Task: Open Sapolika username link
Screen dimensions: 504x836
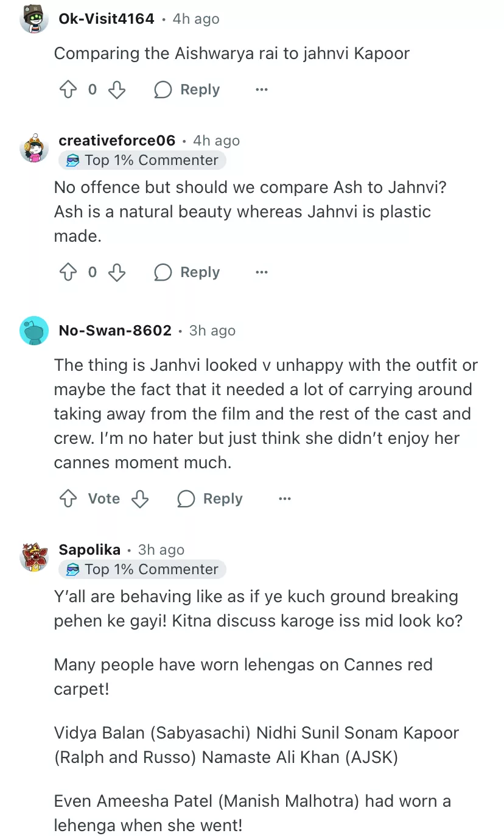Action: pyautogui.click(x=89, y=550)
